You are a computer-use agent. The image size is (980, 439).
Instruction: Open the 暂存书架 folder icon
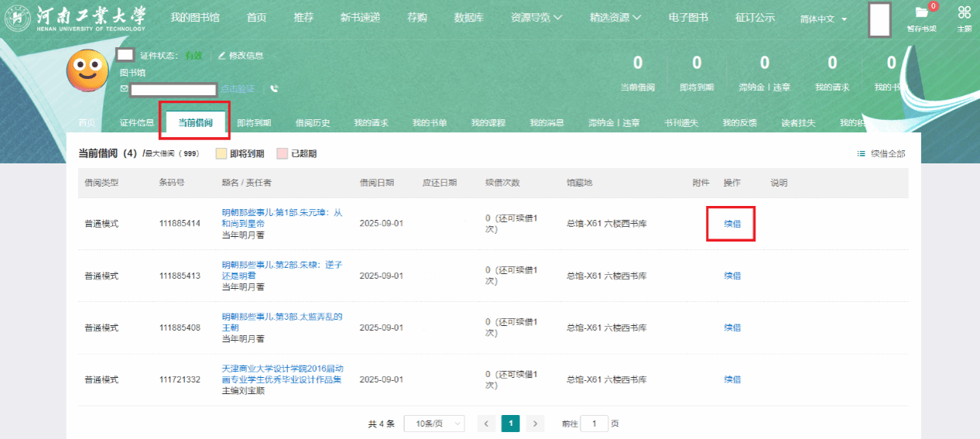pyautogui.click(x=921, y=13)
